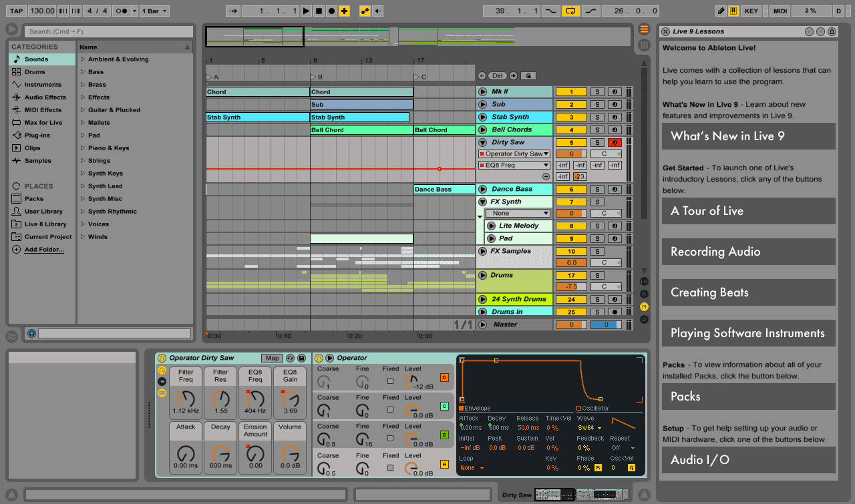Viewport: 855px width, 504px height.
Task: Toggle the MIDI map mode switch
Action: [x=780, y=11]
